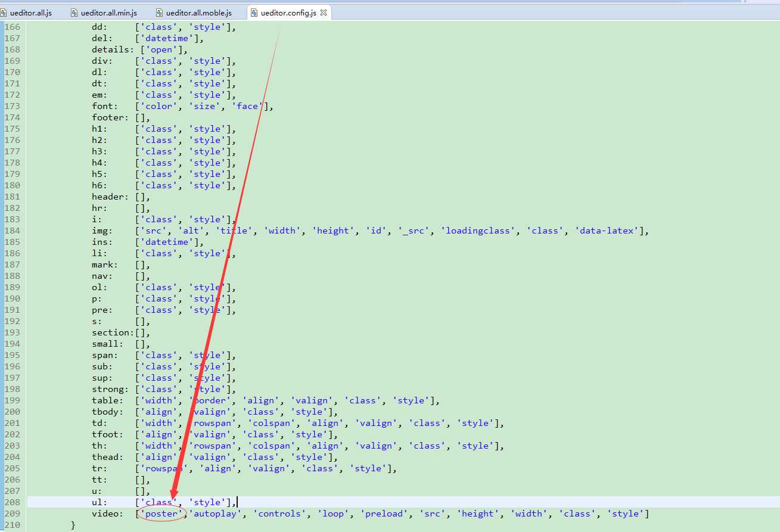The height and width of the screenshot is (532, 780).
Task: Click the 'loop' attribute string
Action: coord(334,514)
